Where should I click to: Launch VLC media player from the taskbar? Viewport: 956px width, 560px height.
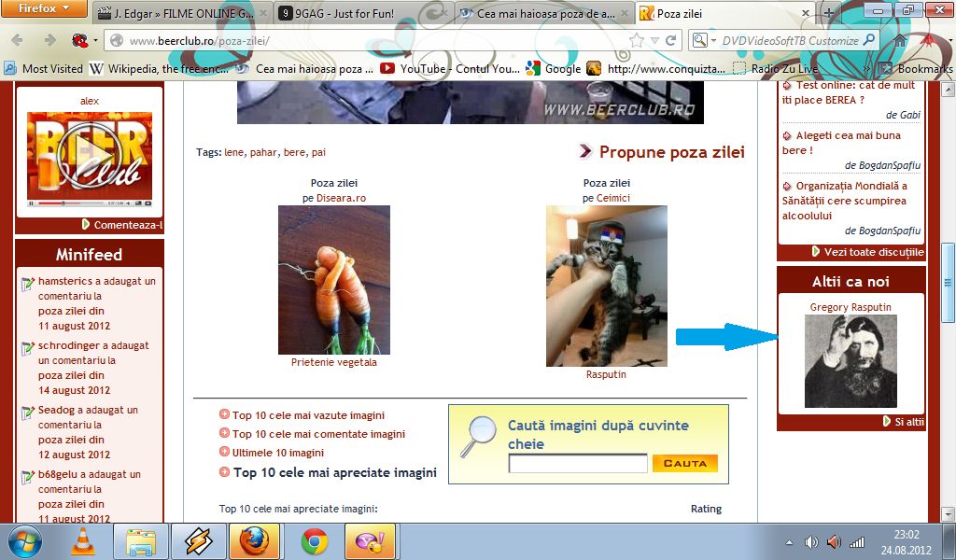83,541
